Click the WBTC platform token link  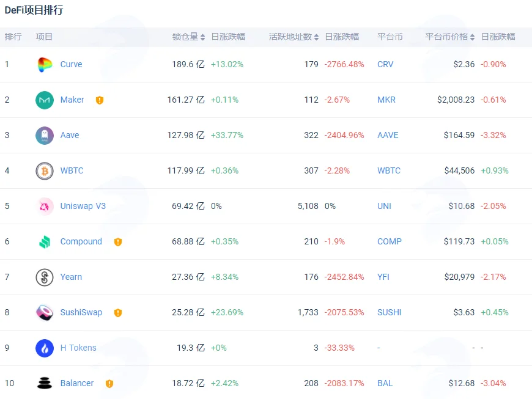pos(389,170)
